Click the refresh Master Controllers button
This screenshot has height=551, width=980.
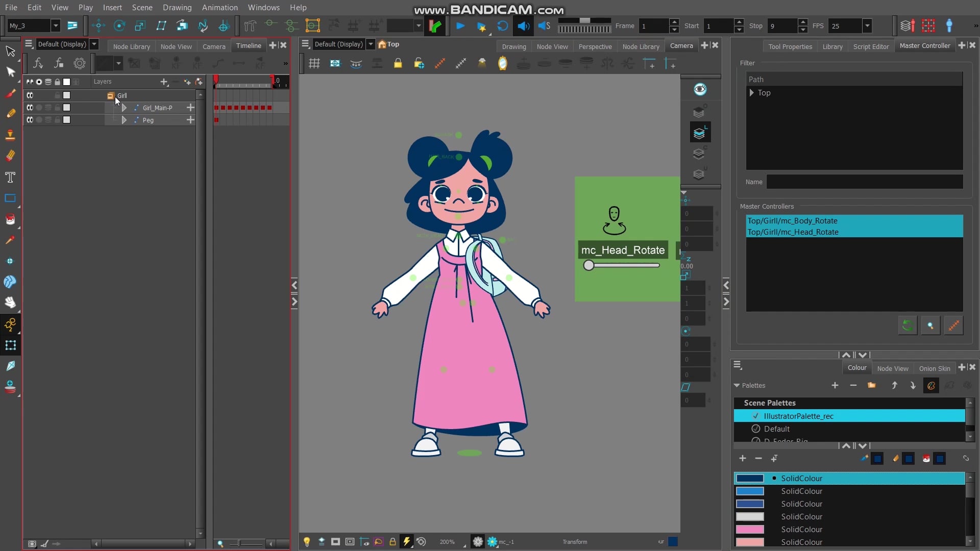point(907,325)
